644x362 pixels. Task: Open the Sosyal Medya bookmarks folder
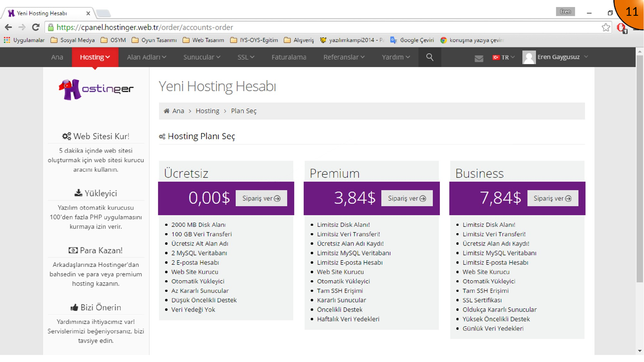click(72, 40)
